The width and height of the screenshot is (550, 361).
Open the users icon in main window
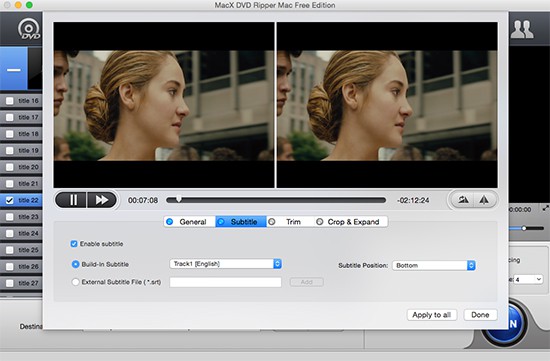coord(522,29)
